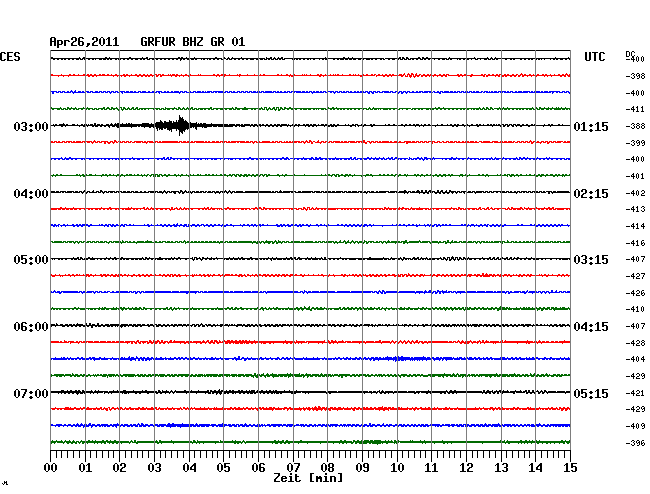Select minute tick label 08 on time axis
The image size is (650, 494).
tap(327, 468)
